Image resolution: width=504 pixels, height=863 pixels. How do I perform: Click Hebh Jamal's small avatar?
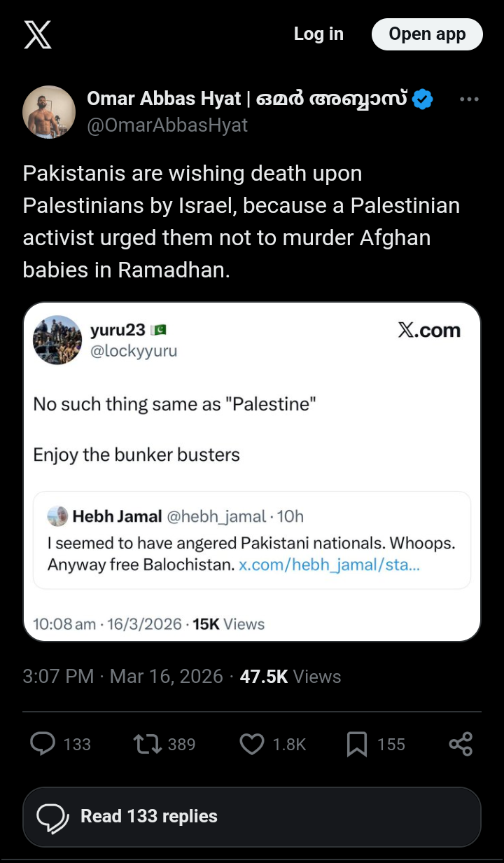57,516
